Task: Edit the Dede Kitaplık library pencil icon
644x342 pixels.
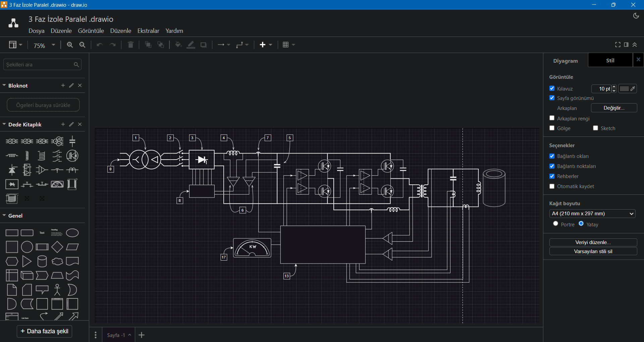Action: [x=71, y=124]
